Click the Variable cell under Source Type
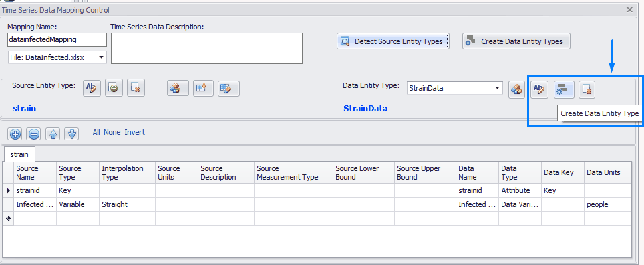Viewport: 644px width, 265px height. [x=77, y=204]
